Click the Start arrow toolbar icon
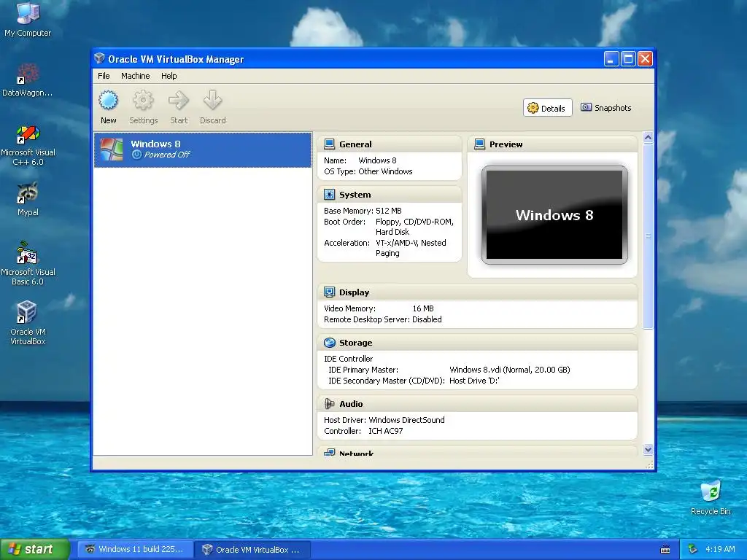The width and height of the screenshot is (747, 560). pyautogui.click(x=179, y=101)
